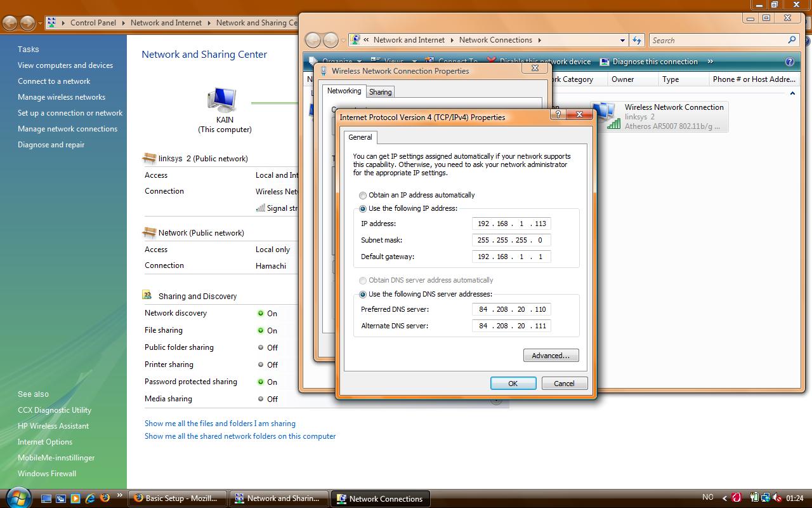The image size is (812, 508).
Task: Click the linksys 2 network bench icon
Action: click(149, 158)
